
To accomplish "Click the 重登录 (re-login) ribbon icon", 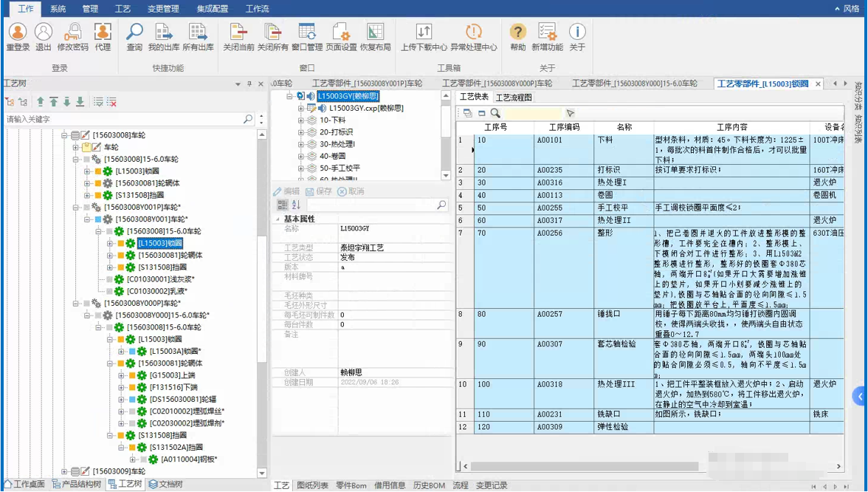I will click(x=18, y=33).
